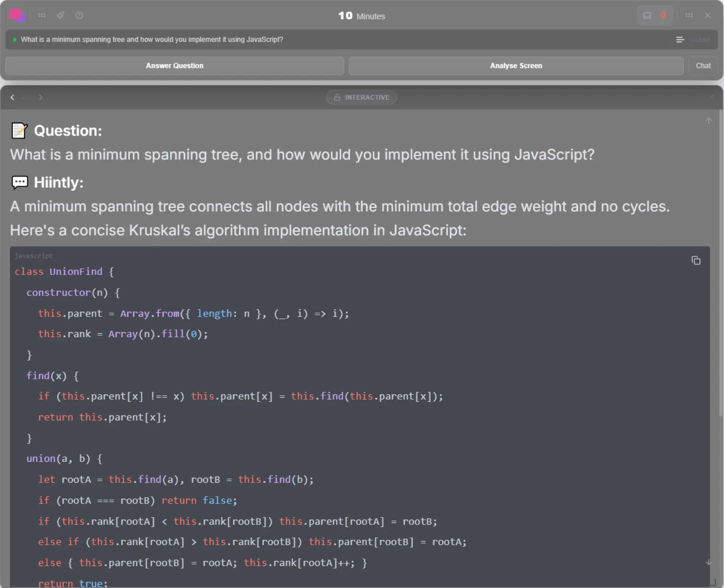Click the 'Question:' heading

coord(68,131)
